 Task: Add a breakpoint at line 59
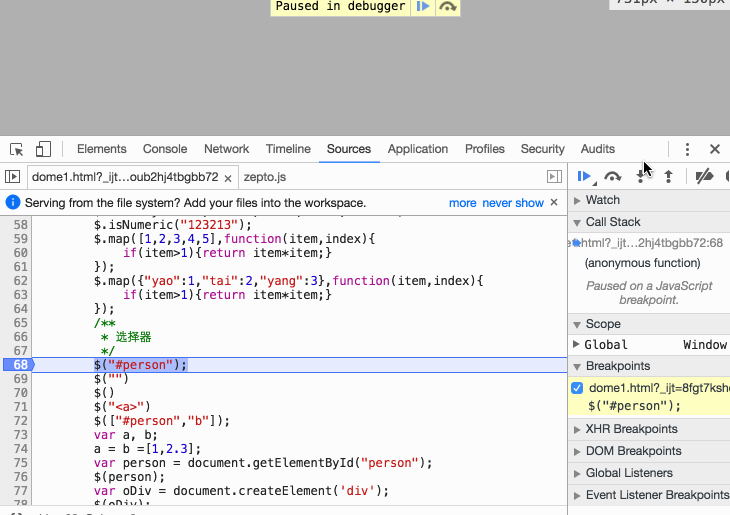point(20,239)
